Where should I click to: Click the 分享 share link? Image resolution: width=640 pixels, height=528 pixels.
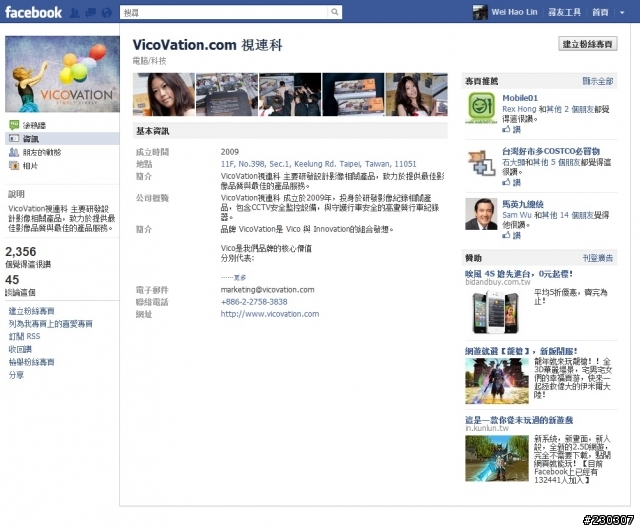[16, 375]
